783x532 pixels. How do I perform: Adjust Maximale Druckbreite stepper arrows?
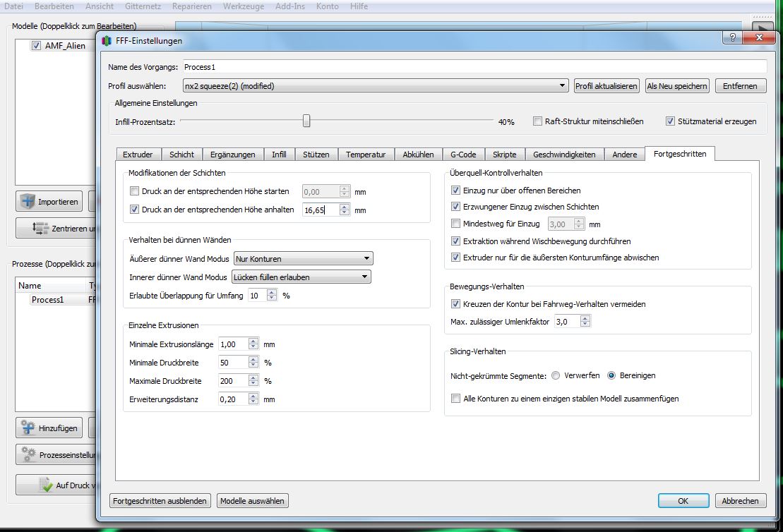(253, 381)
